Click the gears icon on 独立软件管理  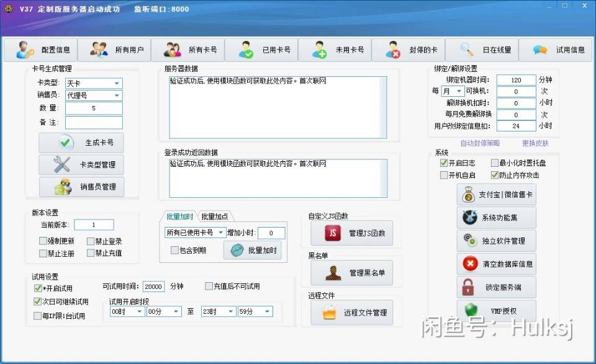pos(470,240)
